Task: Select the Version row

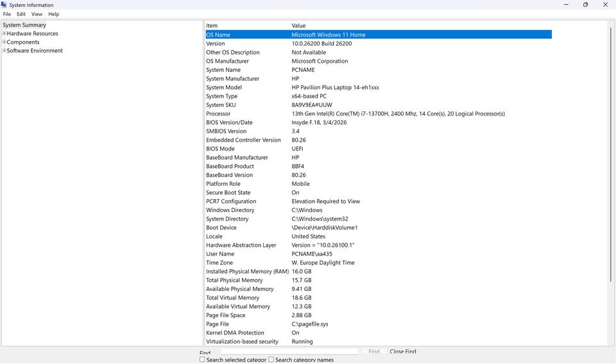Action: (x=379, y=44)
